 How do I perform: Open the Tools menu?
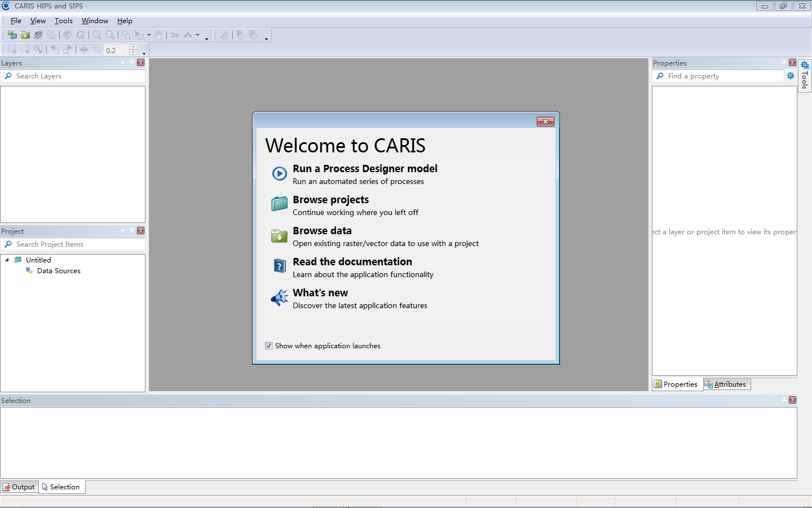click(x=63, y=20)
